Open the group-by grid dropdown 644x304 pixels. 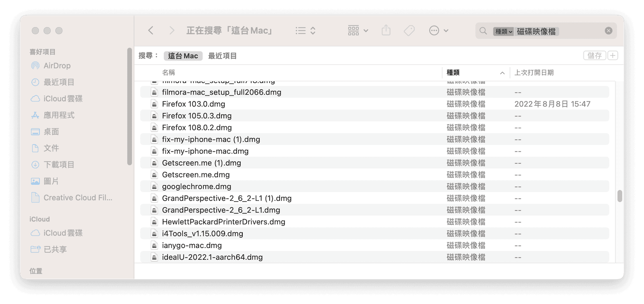pyautogui.click(x=358, y=31)
